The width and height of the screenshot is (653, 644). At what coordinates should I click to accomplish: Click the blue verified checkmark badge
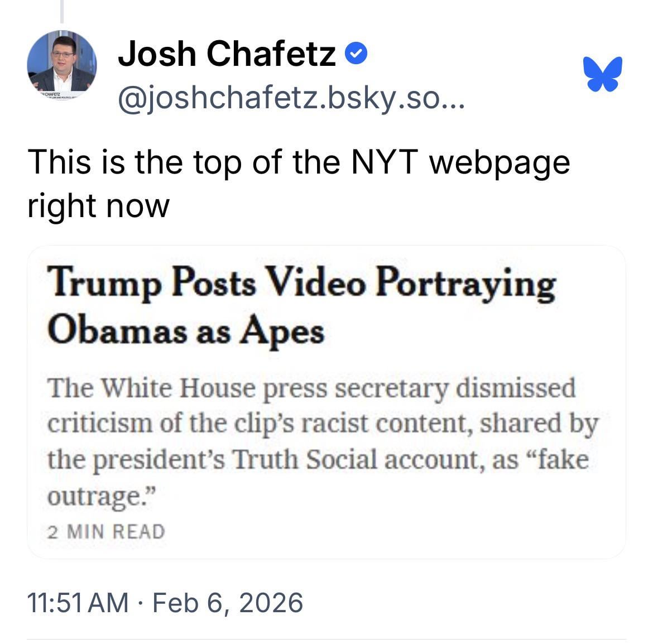point(357,54)
